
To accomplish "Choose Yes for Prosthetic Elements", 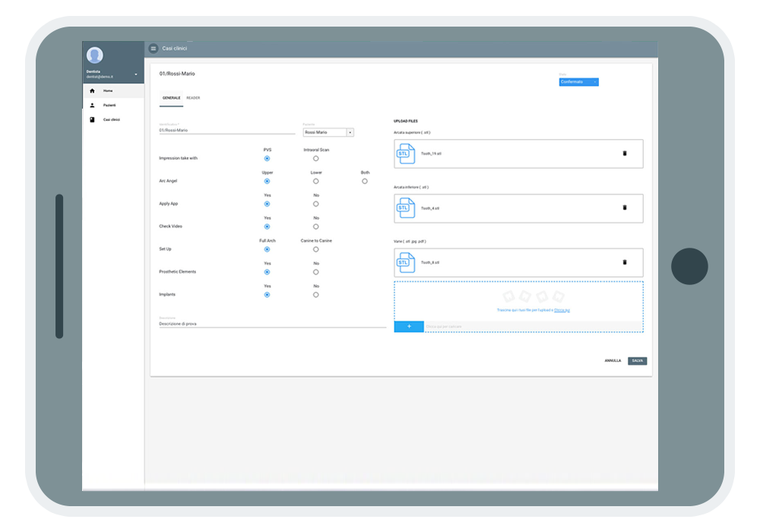I will [x=267, y=272].
